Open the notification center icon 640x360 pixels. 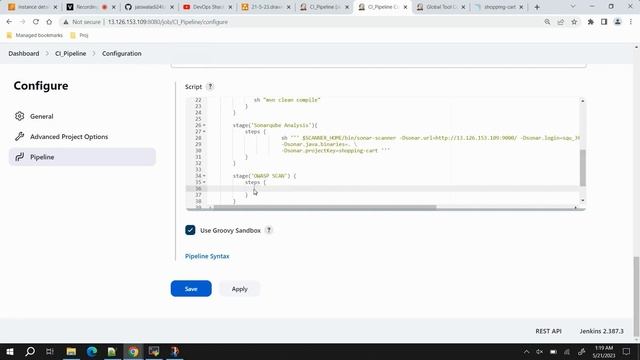(x=626, y=351)
